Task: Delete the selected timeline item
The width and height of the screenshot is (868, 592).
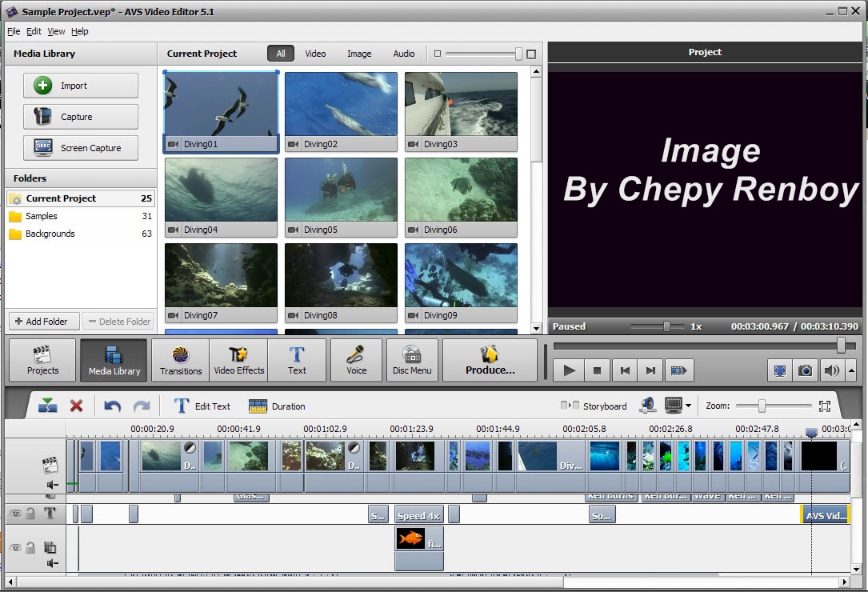Action: 76,406
